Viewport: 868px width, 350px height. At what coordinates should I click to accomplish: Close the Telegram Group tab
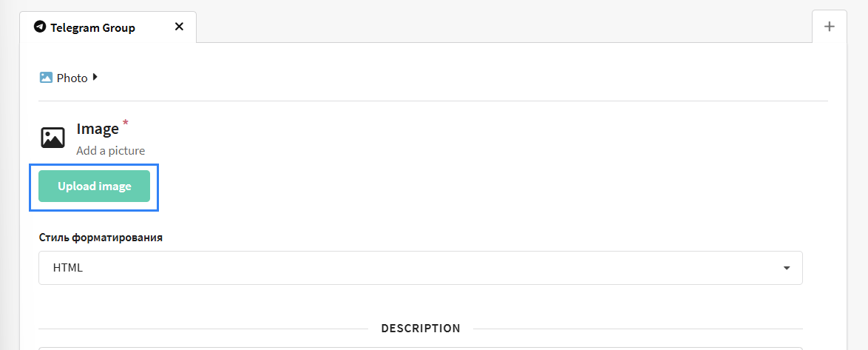tap(179, 27)
